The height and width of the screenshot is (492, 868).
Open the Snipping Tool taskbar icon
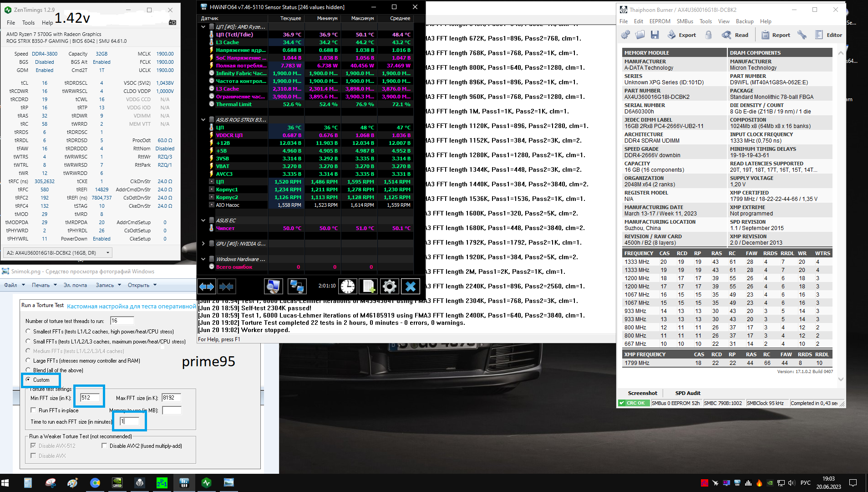[x=51, y=483]
